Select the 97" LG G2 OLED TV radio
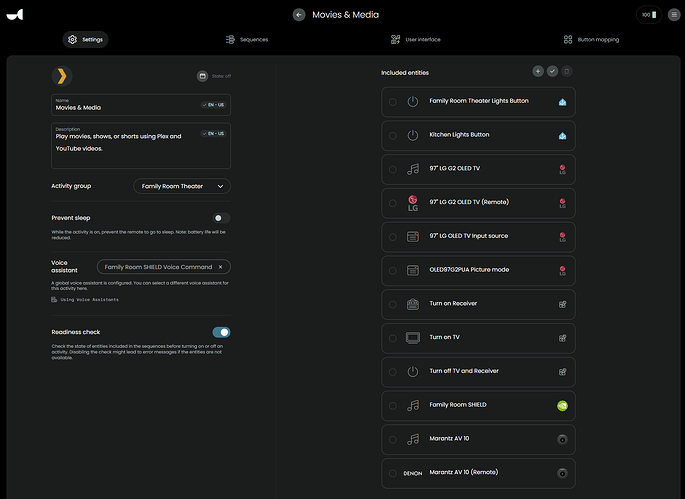 coord(393,169)
